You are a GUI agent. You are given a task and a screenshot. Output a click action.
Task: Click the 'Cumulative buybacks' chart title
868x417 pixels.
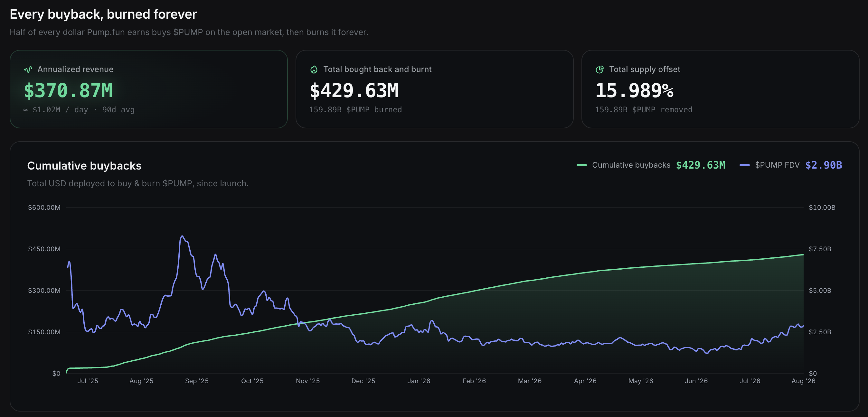point(84,166)
